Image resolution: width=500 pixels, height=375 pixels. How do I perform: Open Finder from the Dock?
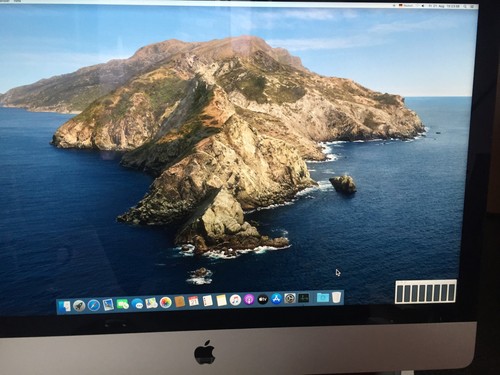65,306
